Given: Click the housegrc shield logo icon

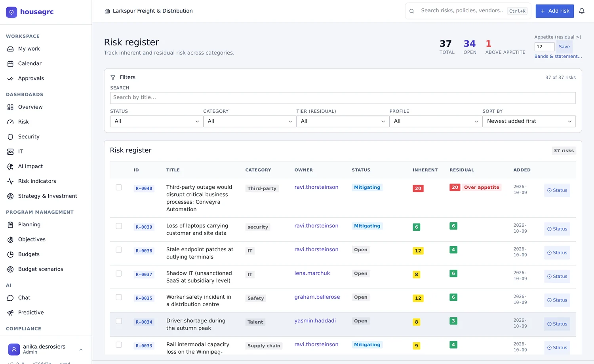Looking at the screenshot, I should point(11,12).
